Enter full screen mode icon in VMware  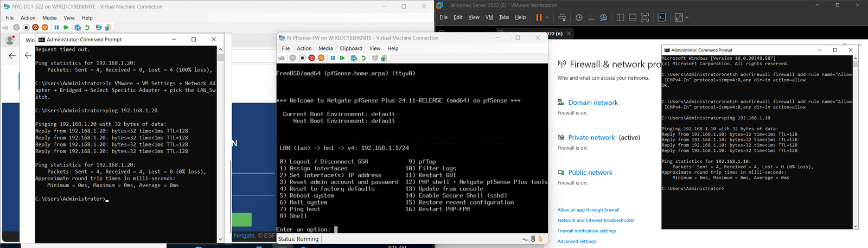(644, 17)
